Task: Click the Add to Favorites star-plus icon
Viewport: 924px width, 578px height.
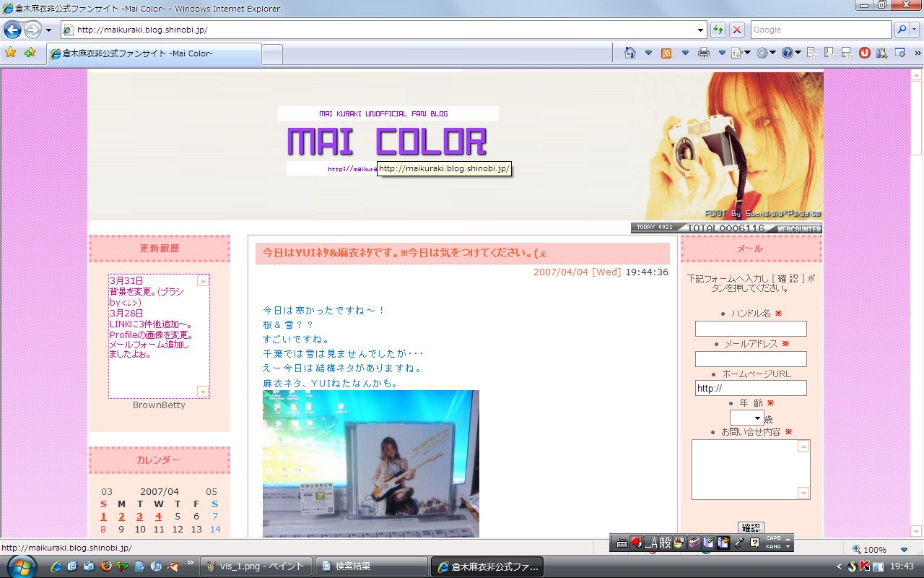Action: pos(30,53)
